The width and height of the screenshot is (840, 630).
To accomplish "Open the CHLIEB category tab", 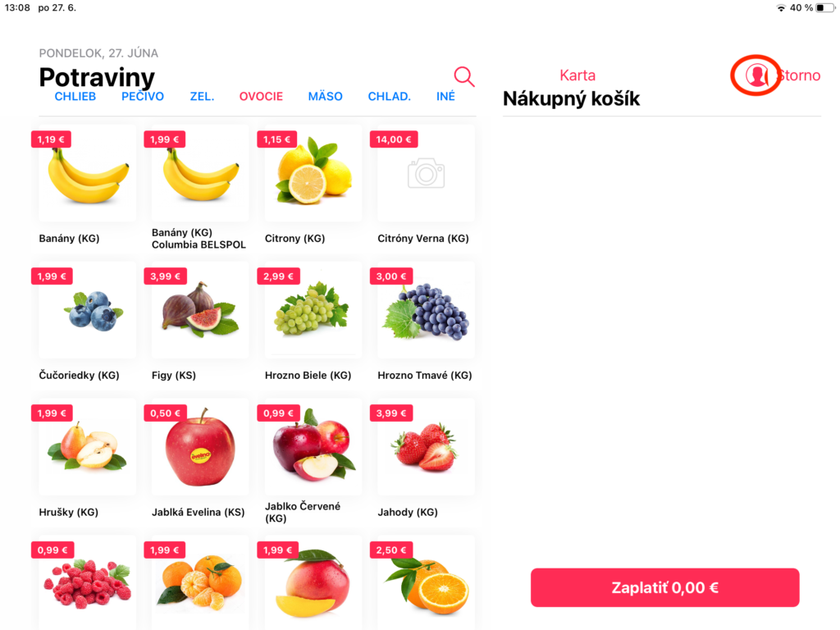I will tap(75, 97).
